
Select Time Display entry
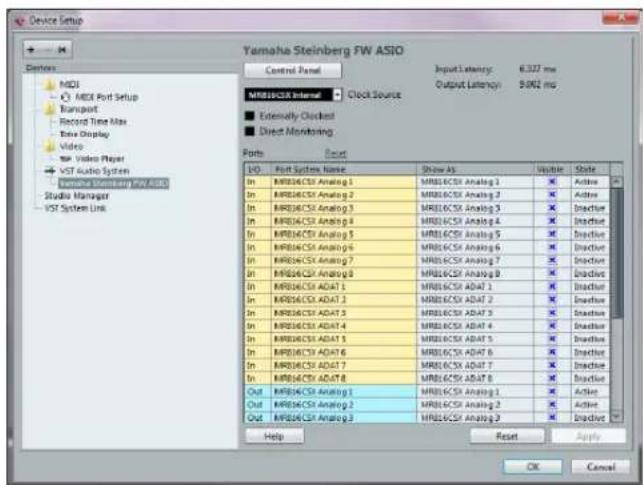[x=84, y=134]
